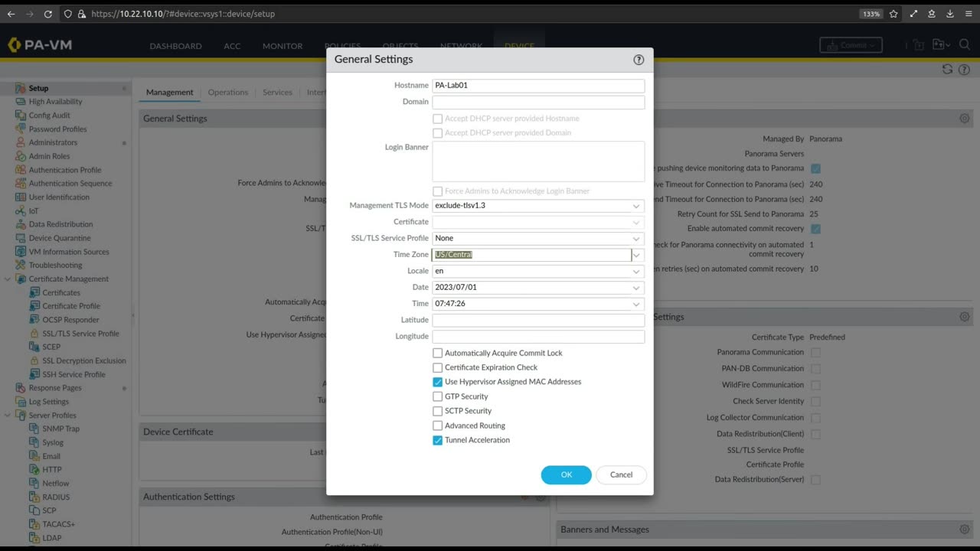Select the Syslog sidebar icon
The width and height of the screenshot is (980, 551).
(x=34, y=442)
